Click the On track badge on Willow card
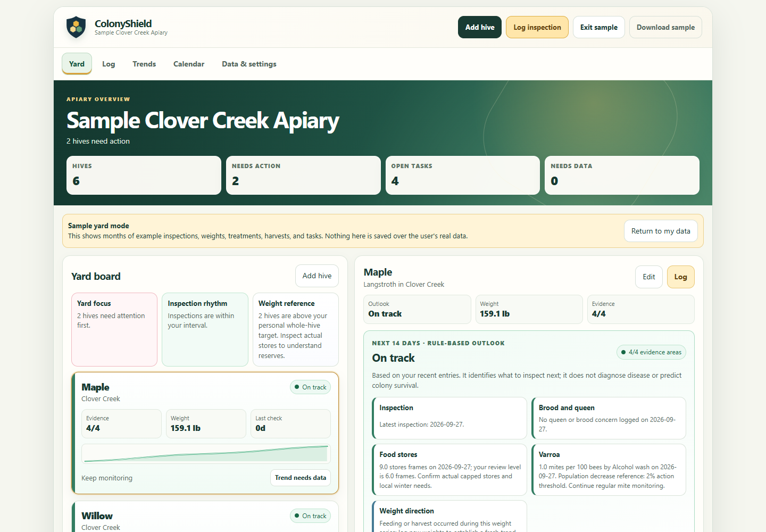 click(x=311, y=516)
